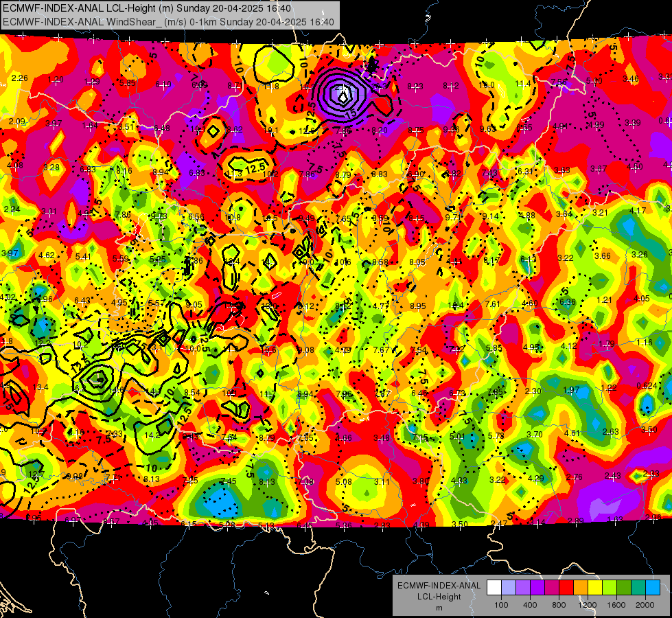672x618 pixels.
Task: Click the grid value 1.97
Action: [571, 390]
